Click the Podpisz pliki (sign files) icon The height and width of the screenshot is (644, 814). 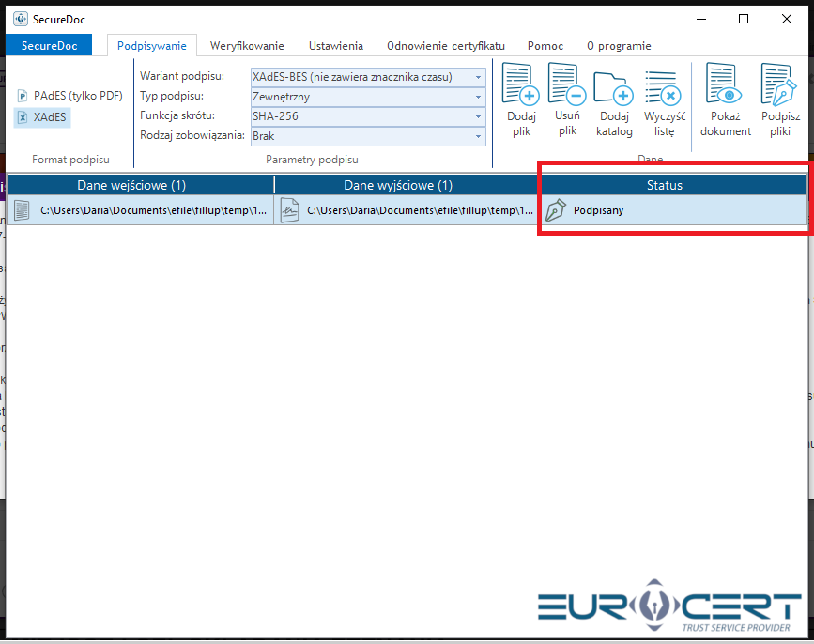[778, 83]
